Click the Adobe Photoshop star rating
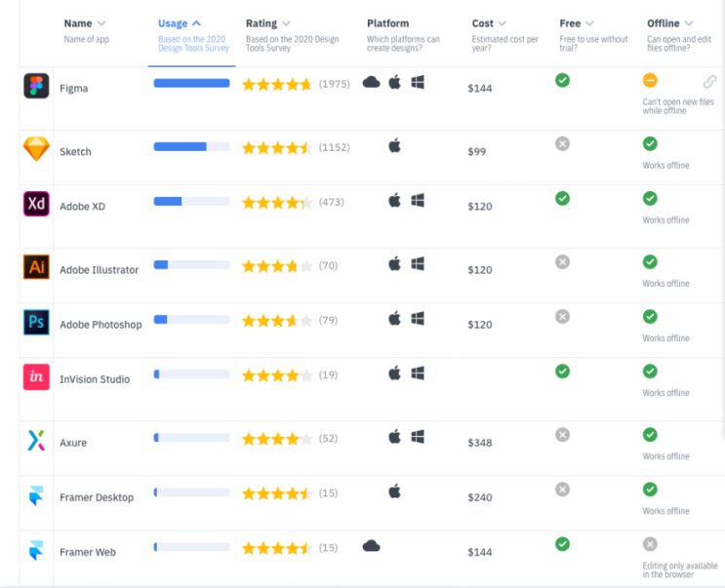 (277, 321)
